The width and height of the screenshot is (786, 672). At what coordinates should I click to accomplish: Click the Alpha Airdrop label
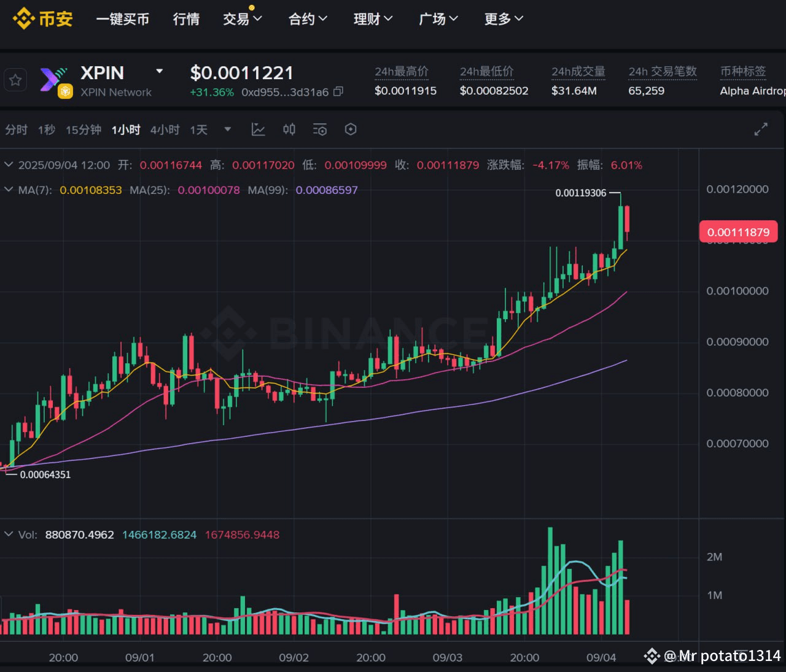click(752, 91)
